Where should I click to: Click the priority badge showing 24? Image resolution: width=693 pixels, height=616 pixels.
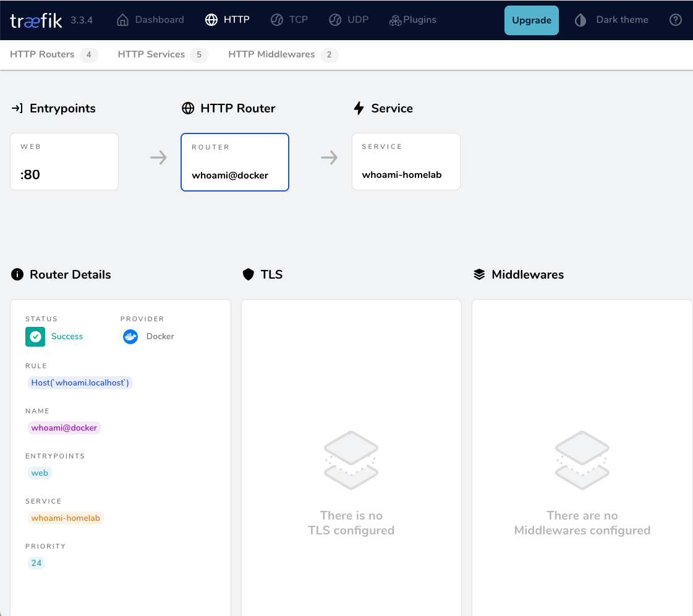tap(36, 563)
